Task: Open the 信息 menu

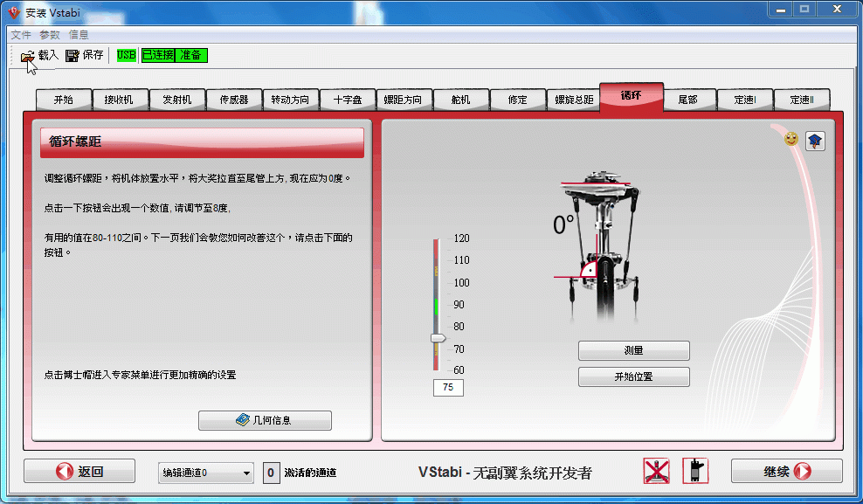Action: coord(79,35)
